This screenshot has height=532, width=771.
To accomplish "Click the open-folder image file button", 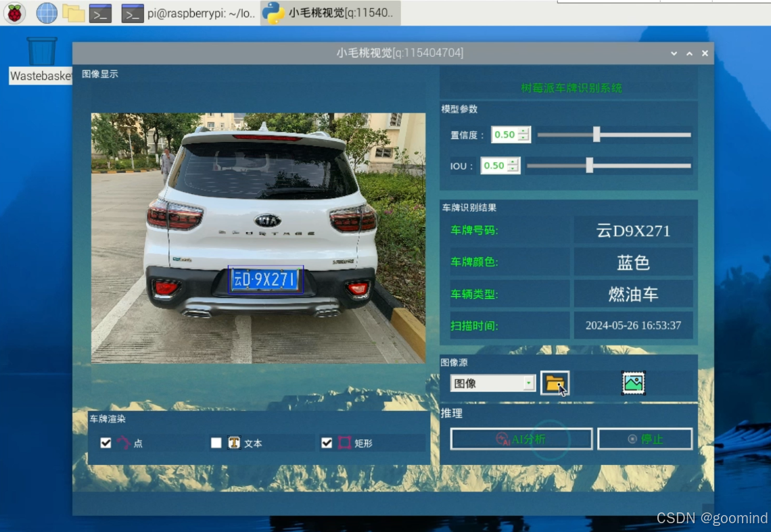I will pos(555,383).
